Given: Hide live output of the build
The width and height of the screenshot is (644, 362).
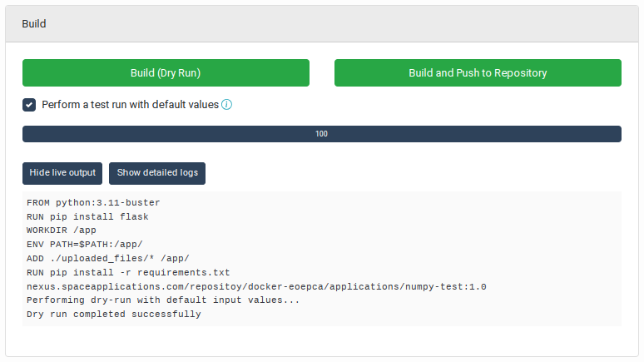Looking at the screenshot, I should point(62,173).
